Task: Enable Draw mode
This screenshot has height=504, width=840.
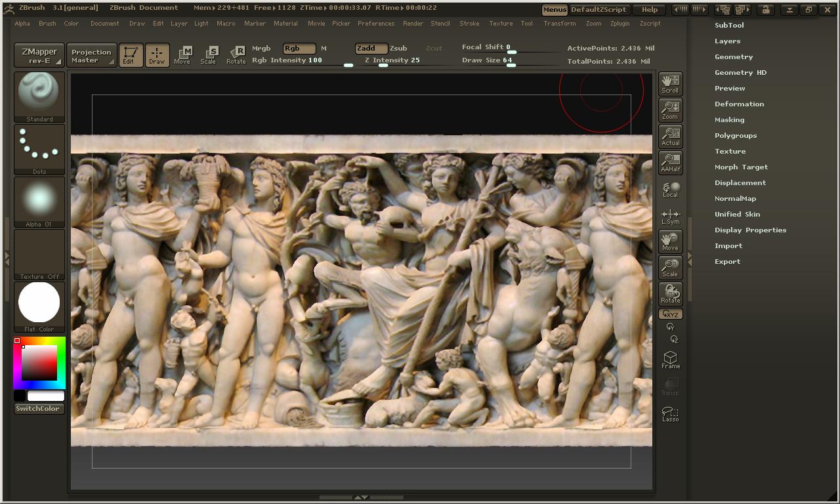Action: coord(157,55)
